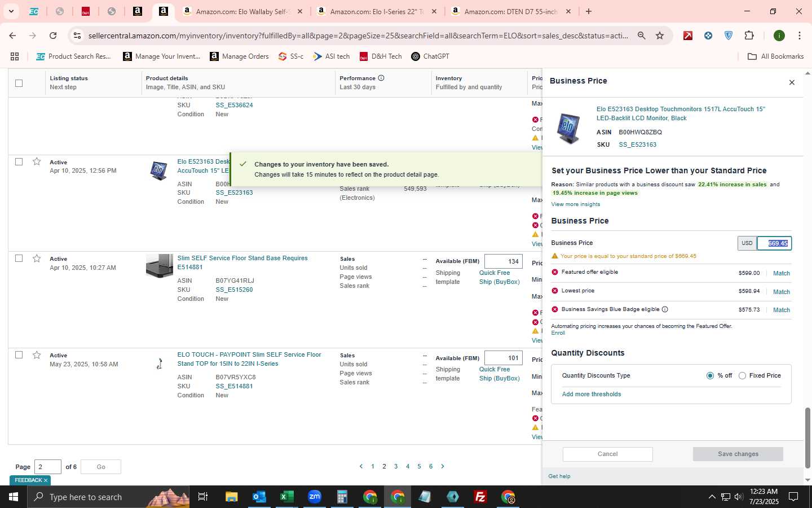Open the SKU SS_E514881 link

234,386
